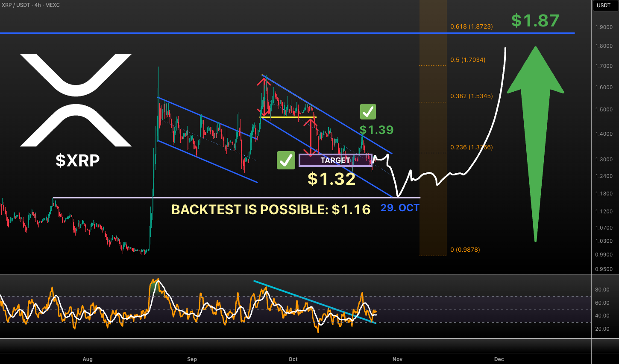Click the $XRP ticker text under logo

78,160
